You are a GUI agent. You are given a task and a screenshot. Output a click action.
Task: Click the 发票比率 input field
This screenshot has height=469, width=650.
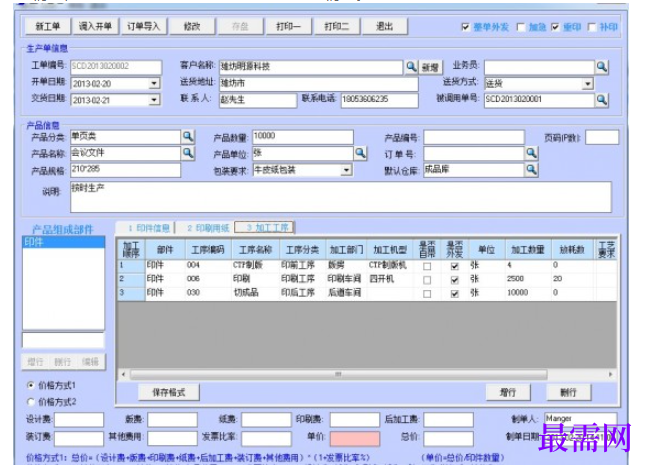point(266,438)
